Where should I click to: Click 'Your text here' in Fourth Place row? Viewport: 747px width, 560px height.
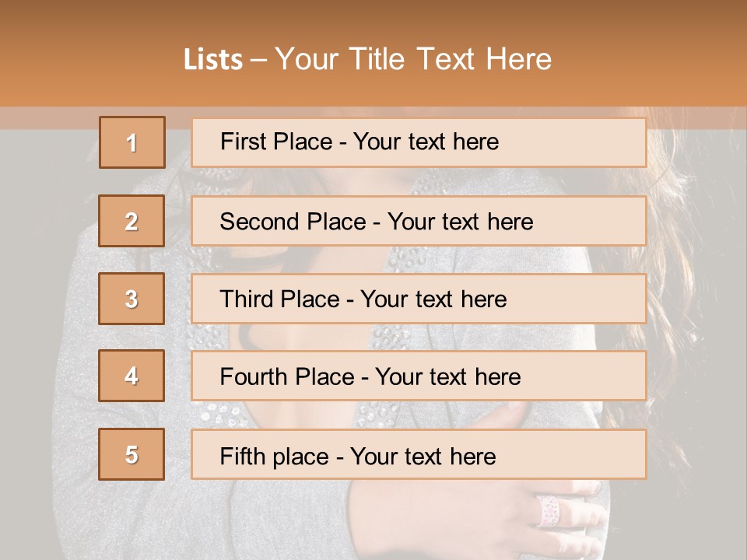tap(448, 377)
